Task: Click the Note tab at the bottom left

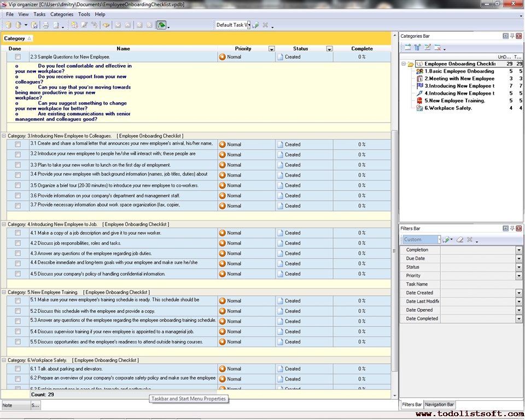Action: (8, 405)
